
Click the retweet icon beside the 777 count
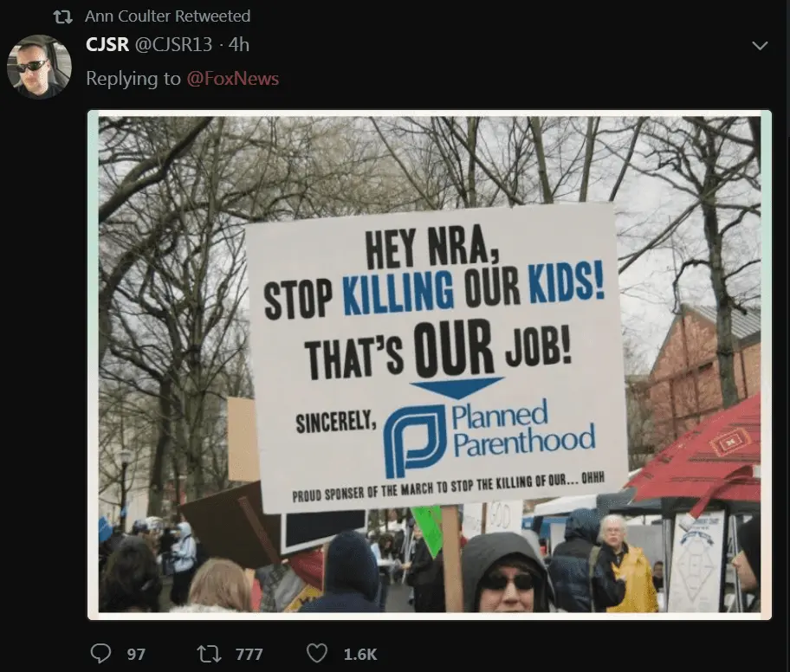tap(210, 654)
